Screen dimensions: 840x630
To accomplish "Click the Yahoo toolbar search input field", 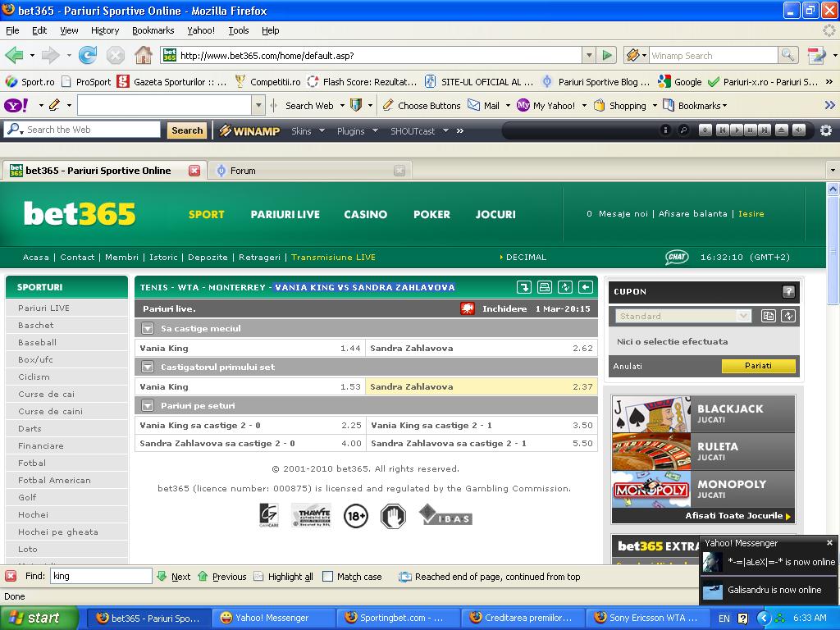I will (164, 106).
